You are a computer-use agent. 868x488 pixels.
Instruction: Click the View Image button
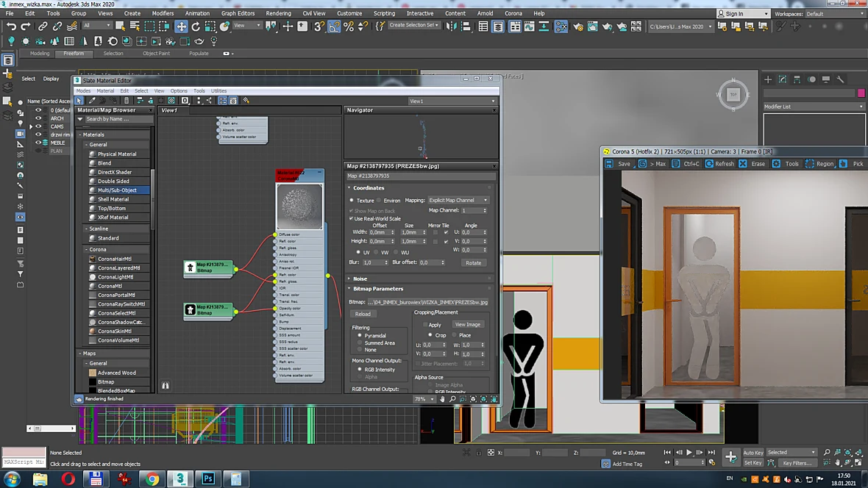[x=468, y=325]
